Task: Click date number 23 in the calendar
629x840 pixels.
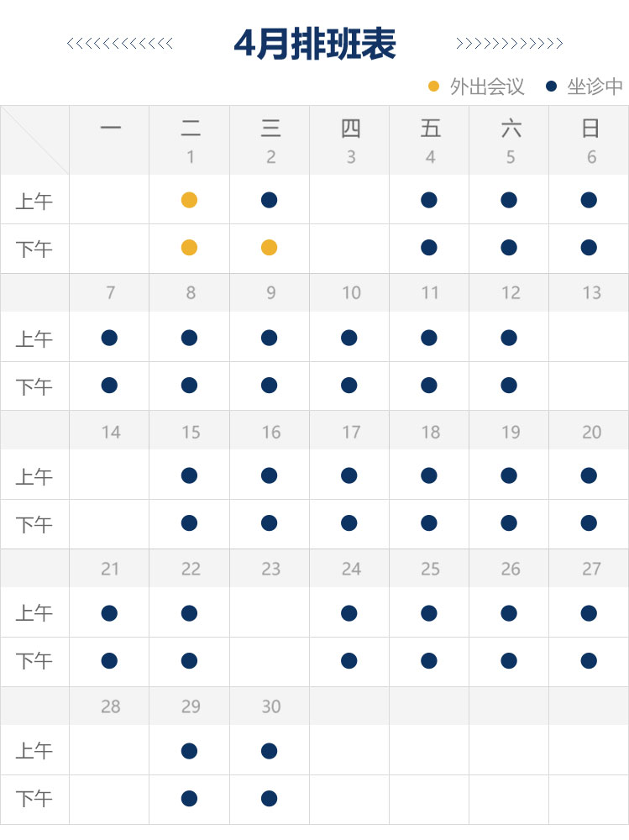Action: pos(271,569)
